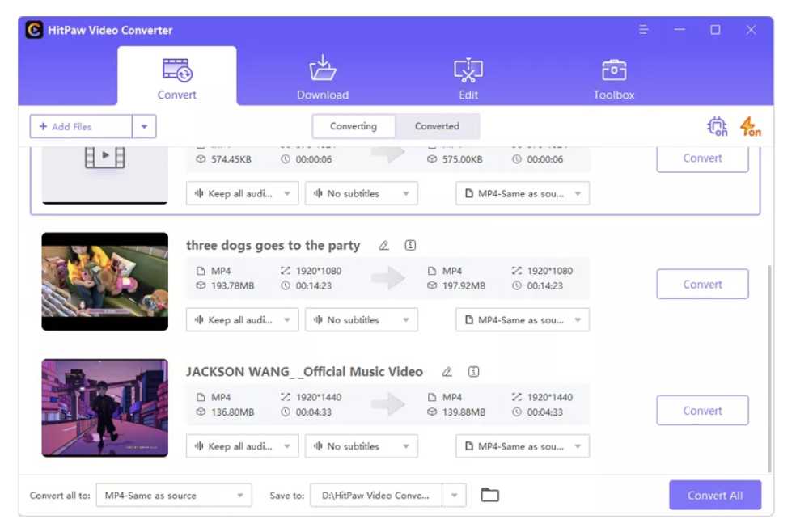Convert the JACKSON WANG music video
This screenshot has height=532, width=796.
click(x=702, y=411)
